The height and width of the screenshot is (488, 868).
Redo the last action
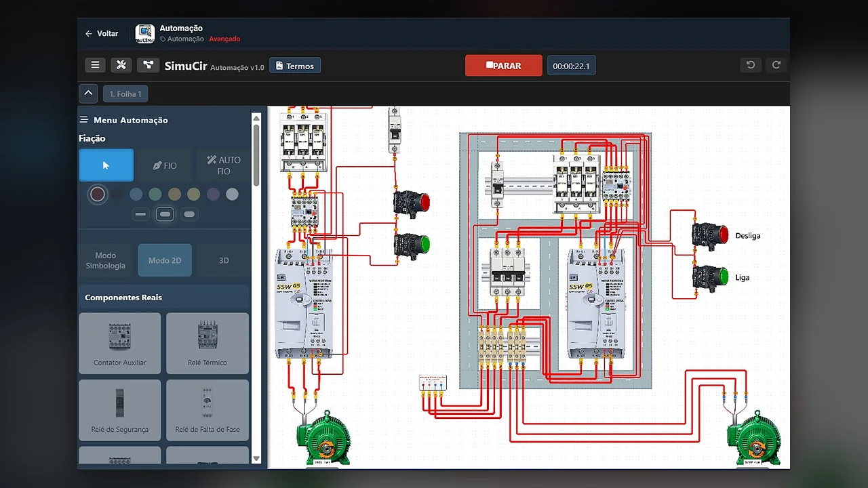(x=776, y=65)
